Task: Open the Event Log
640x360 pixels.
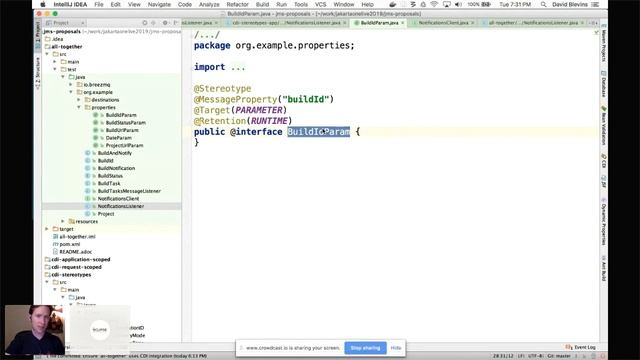Action: click(581, 347)
